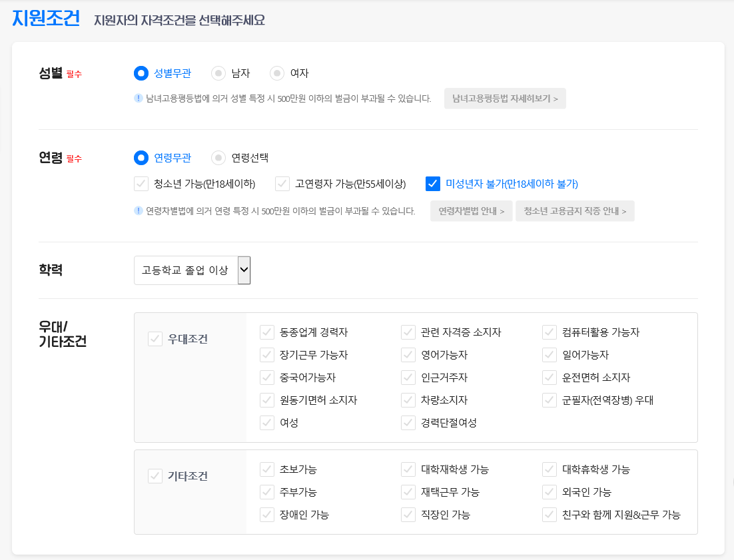Click 남녀고용평등법 자세히보기 button

[504, 98]
